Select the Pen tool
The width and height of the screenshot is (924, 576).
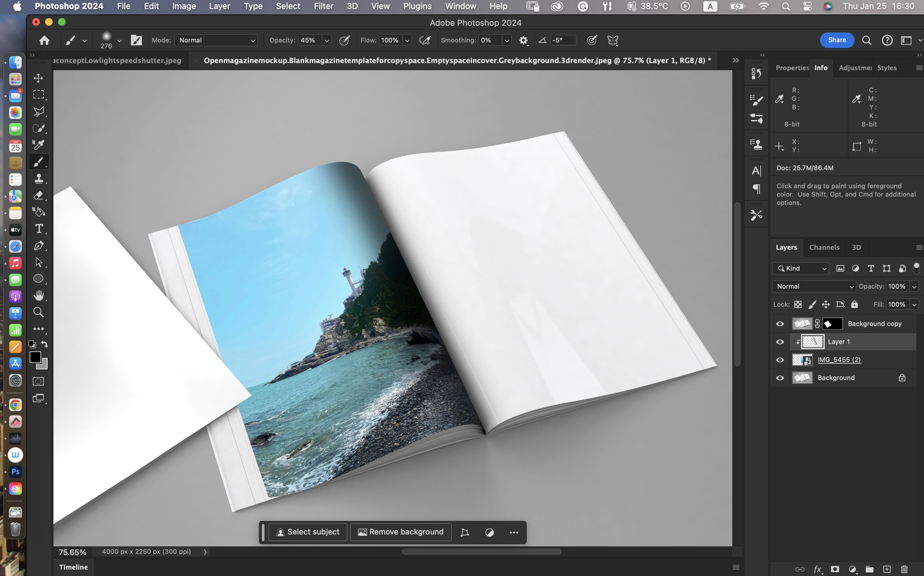coord(39,246)
